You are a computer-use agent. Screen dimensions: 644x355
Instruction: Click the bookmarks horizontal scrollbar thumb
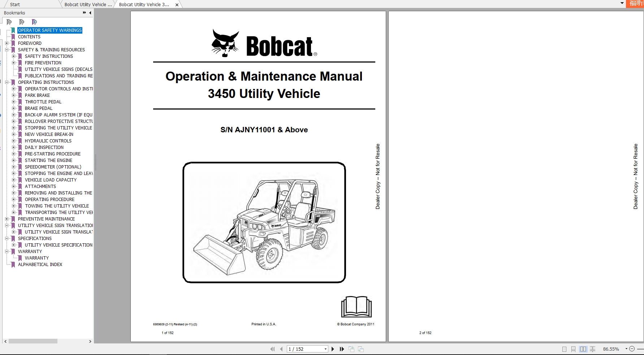click(x=33, y=341)
